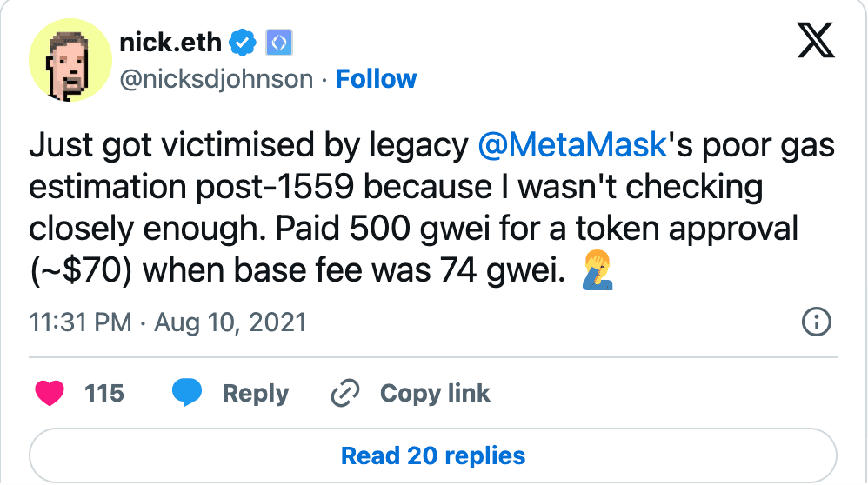
Task: Click the chain link icon
Action: click(x=345, y=393)
